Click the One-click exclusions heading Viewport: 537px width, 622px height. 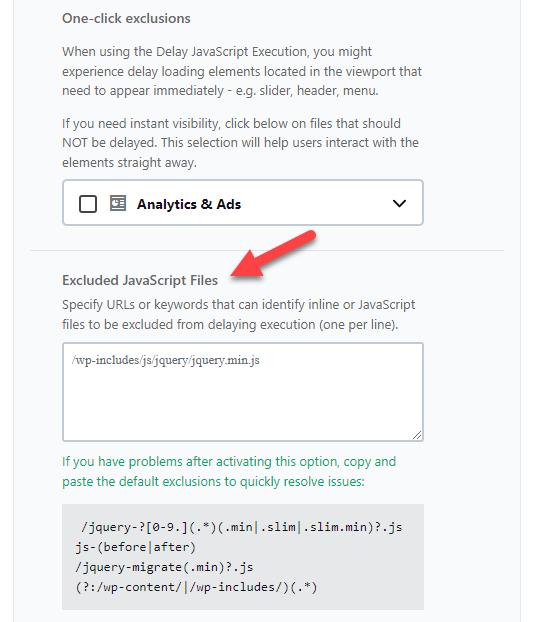click(126, 19)
